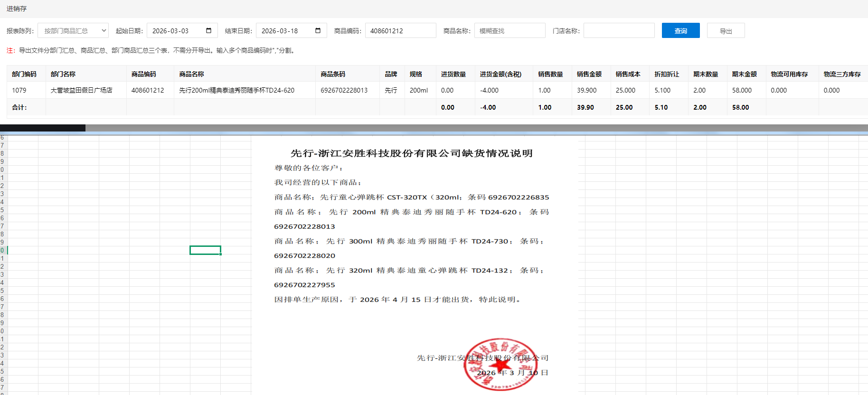Click the 销售金额 column header
868x395 pixels.
click(589, 74)
